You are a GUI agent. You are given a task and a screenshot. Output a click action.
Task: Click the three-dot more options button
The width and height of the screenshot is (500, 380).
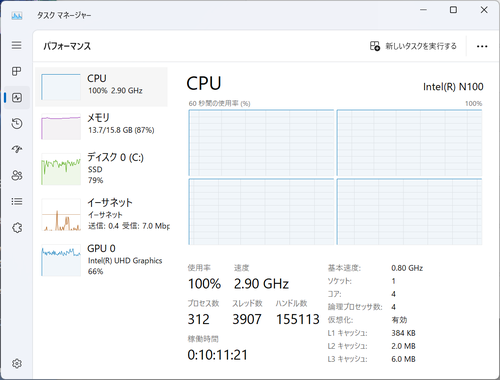pos(482,46)
